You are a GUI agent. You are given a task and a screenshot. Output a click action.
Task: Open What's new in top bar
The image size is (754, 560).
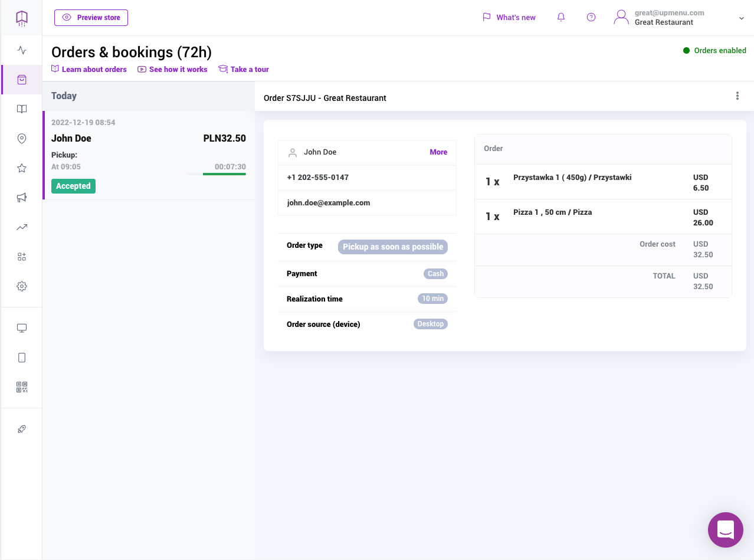(x=509, y=18)
